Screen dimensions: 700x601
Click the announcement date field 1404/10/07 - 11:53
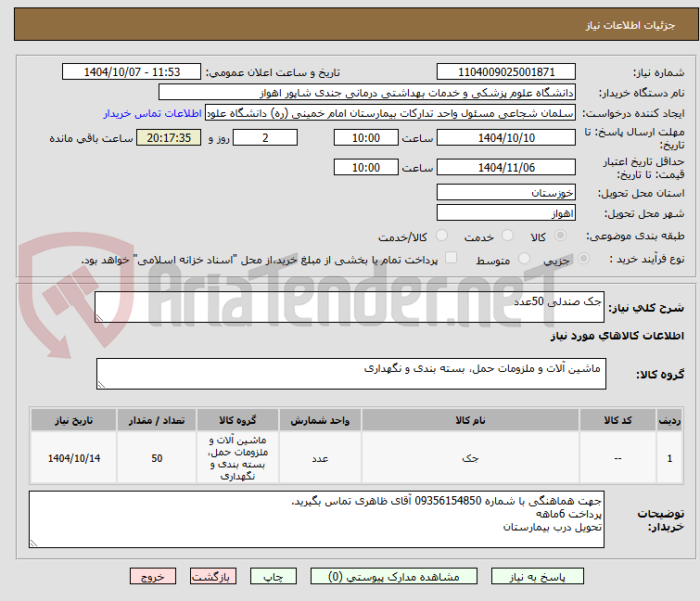coord(132,72)
